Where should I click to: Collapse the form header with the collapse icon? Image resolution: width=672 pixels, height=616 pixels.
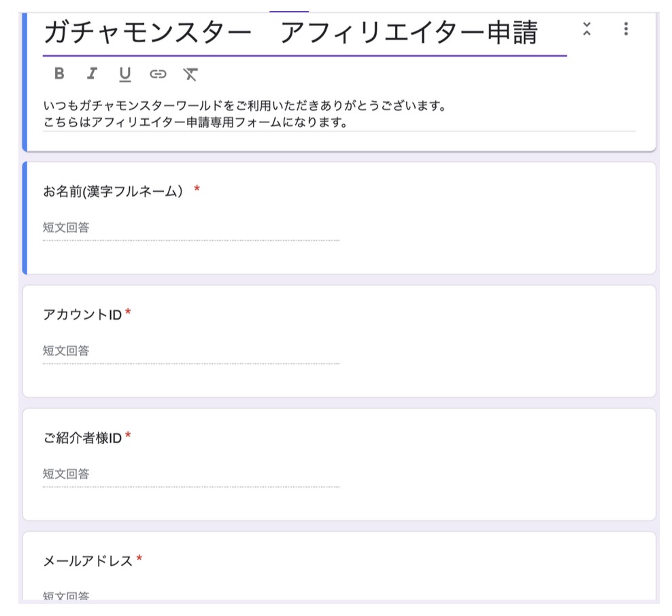pos(586,30)
